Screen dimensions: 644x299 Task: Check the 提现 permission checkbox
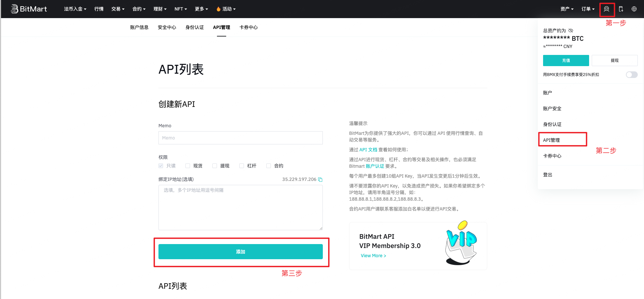[215, 166]
